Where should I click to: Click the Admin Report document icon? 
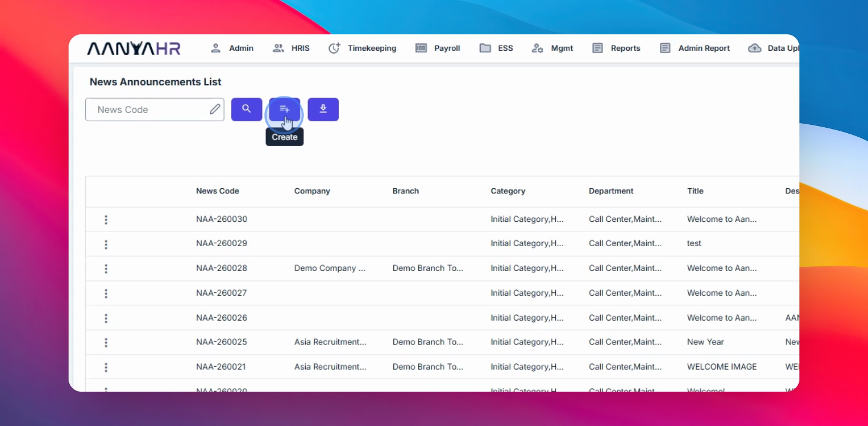point(665,49)
